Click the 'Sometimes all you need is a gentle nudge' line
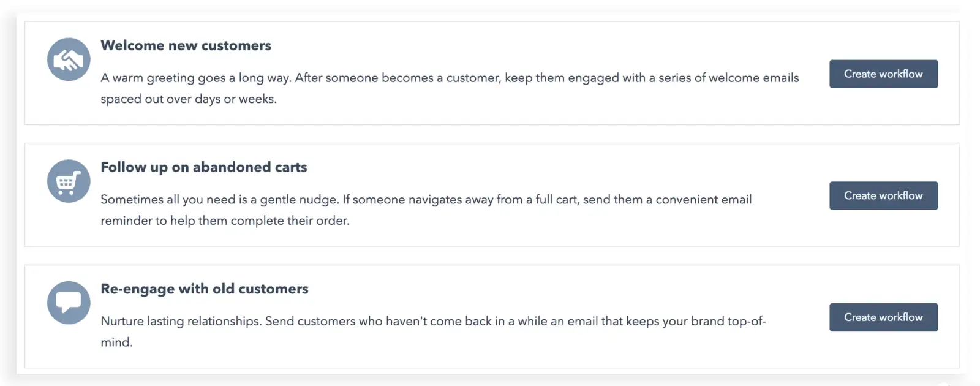 (426, 200)
